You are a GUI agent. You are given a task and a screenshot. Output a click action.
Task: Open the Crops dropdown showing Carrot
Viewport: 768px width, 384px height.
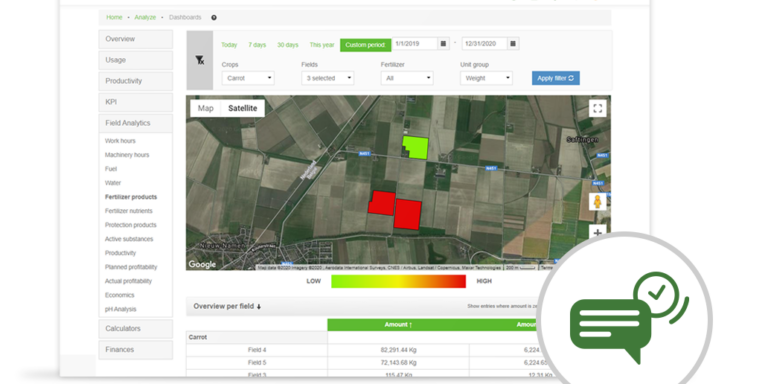(x=248, y=78)
